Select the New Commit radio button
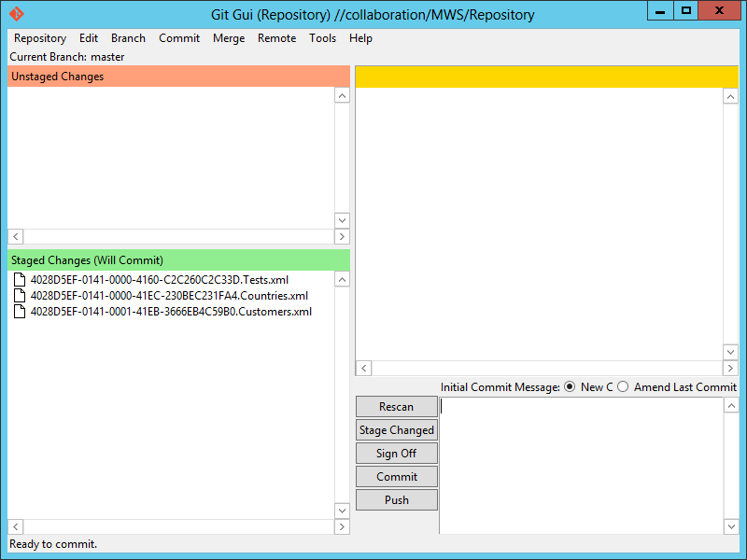This screenshot has height=560, width=747. click(571, 387)
